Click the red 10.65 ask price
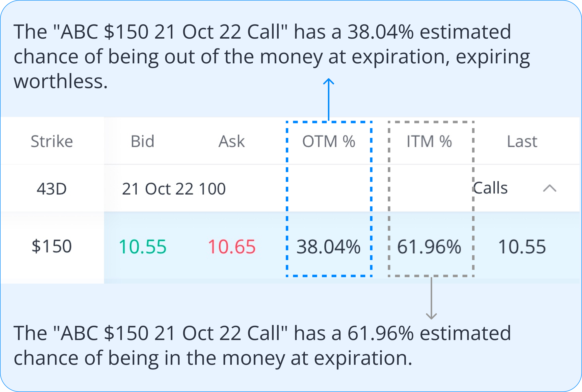582x392 pixels. coord(232,247)
